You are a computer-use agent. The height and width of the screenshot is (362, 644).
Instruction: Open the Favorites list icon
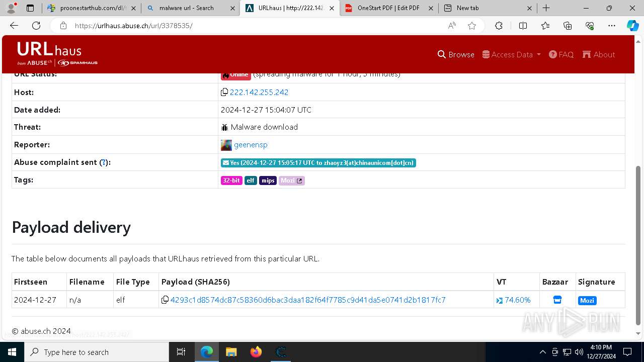pyautogui.click(x=545, y=26)
